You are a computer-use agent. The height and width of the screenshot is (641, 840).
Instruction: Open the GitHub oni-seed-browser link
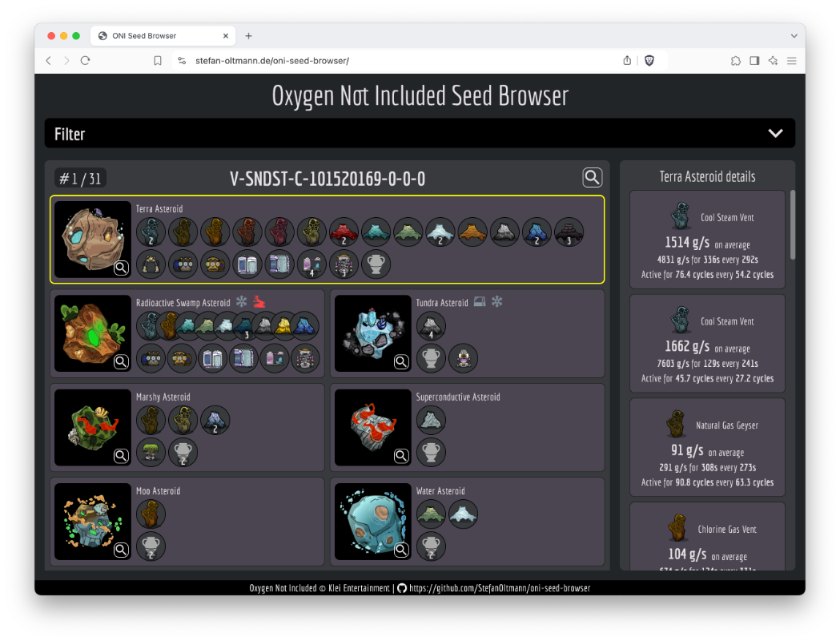click(x=500, y=588)
